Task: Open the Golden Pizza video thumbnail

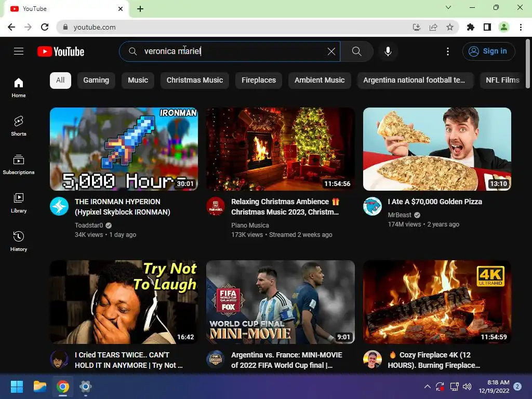Action: (x=437, y=149)
